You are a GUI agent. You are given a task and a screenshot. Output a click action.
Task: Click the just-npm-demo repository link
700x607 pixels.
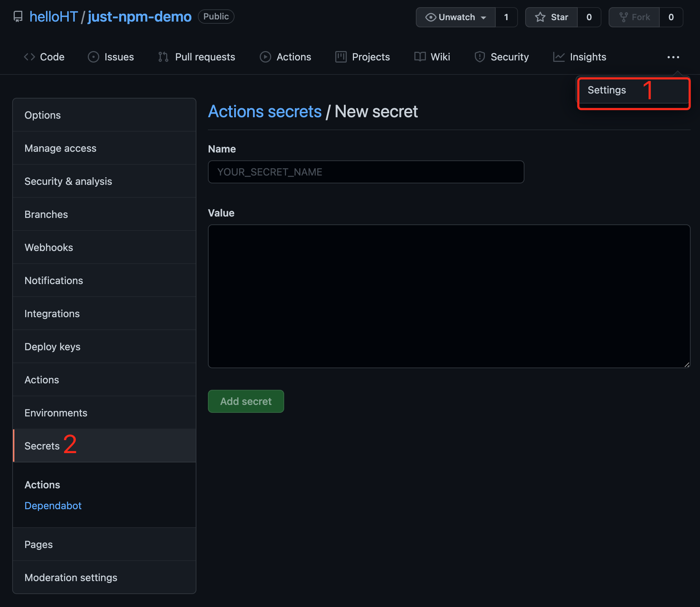pos(140,17)
